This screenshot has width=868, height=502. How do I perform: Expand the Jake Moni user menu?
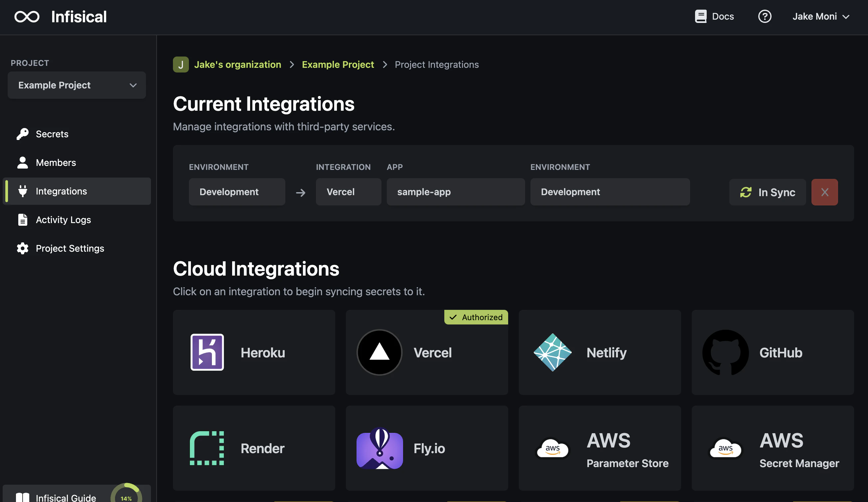[821, 16]
